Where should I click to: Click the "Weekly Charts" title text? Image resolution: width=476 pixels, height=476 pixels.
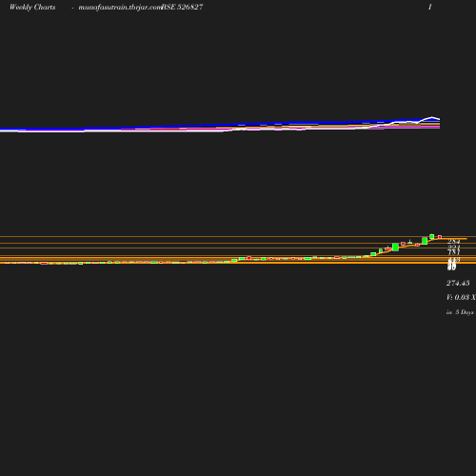point(32,7)
